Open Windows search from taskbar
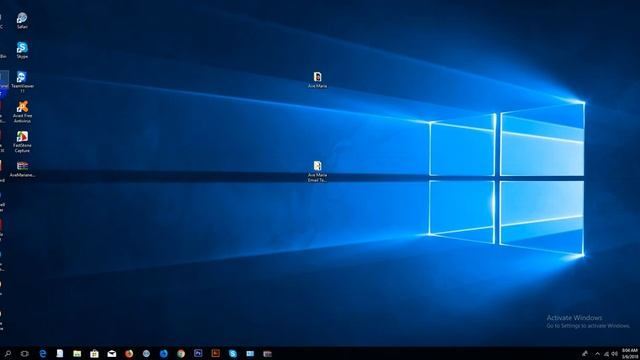This screenshot has height=360, width=640. point(8,353)
